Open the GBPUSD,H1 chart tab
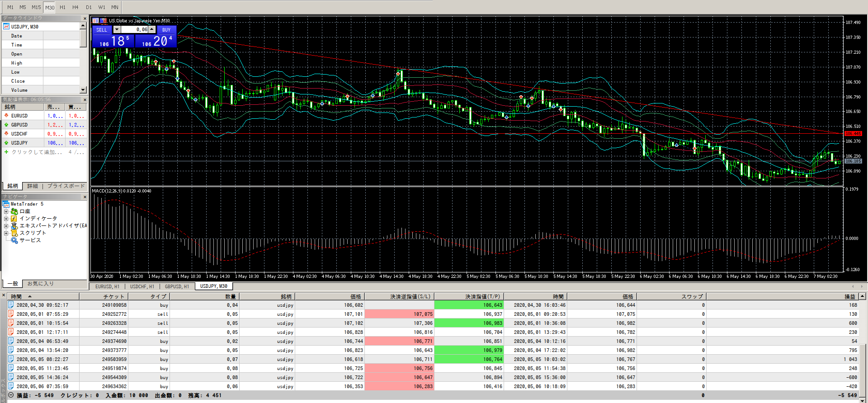 (x=177, y=286)
